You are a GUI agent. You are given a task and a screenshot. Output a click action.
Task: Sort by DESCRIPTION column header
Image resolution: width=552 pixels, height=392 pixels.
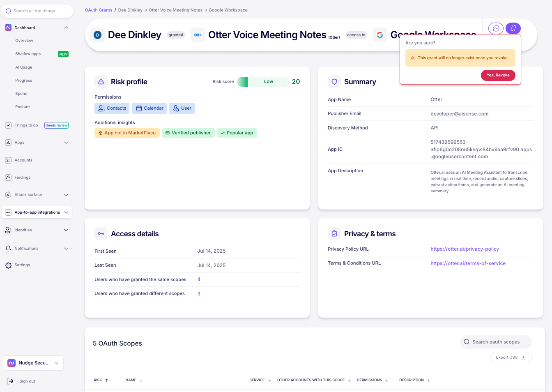pyautogui.click(x=414, y=380)
